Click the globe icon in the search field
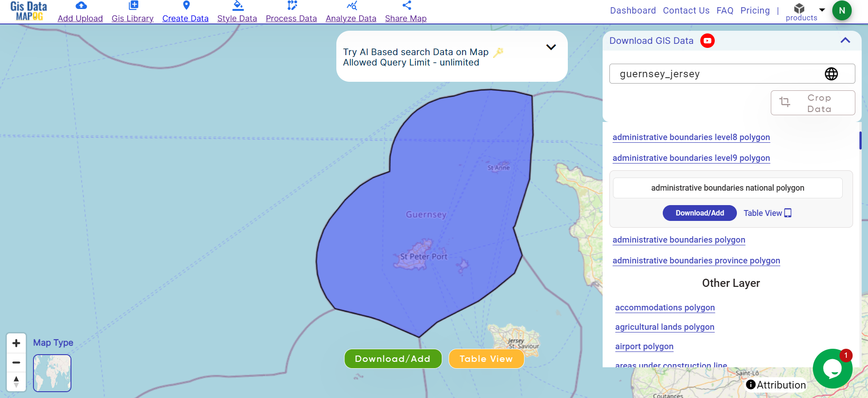 (x=831, y=74)
